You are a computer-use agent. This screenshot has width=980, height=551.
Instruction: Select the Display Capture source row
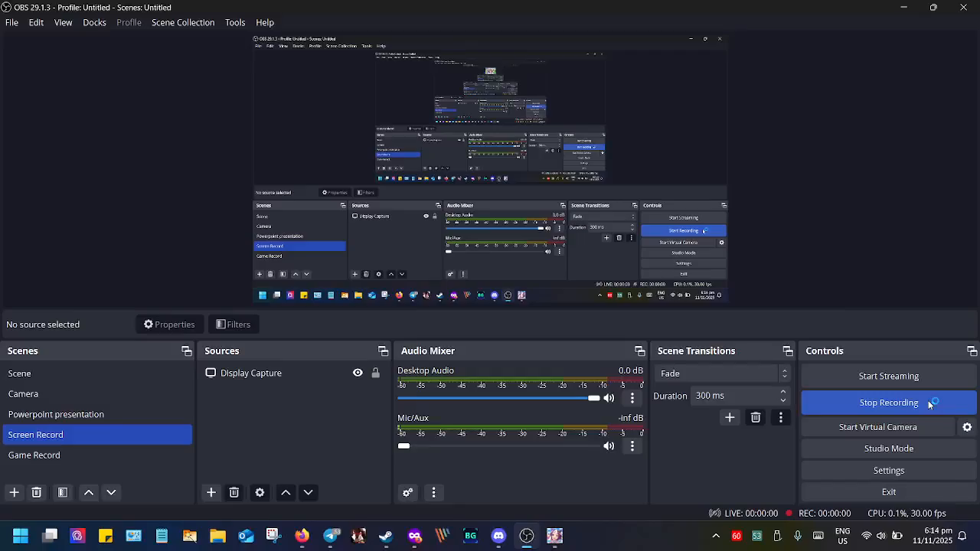(294, 373)
